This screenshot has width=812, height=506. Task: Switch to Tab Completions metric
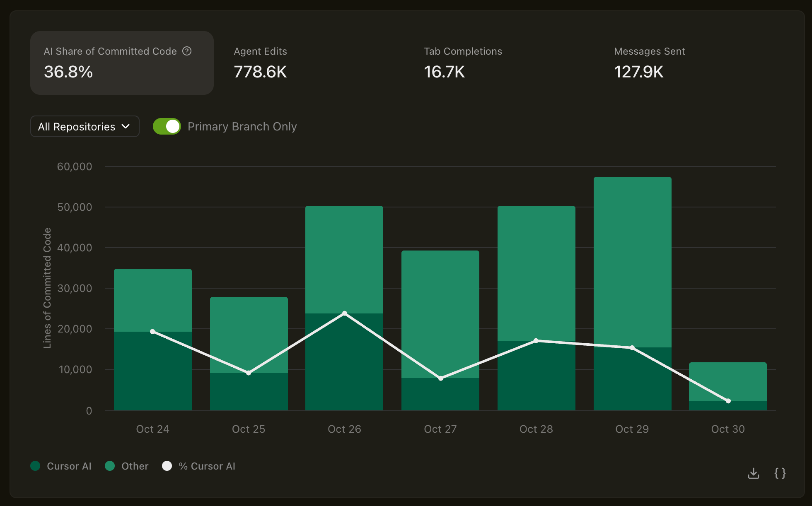coord(462,63)
